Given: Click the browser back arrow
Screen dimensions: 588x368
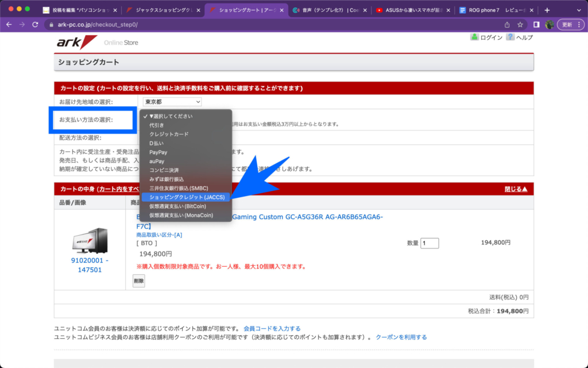Looking at the screenshot, I should coord(9,25).
